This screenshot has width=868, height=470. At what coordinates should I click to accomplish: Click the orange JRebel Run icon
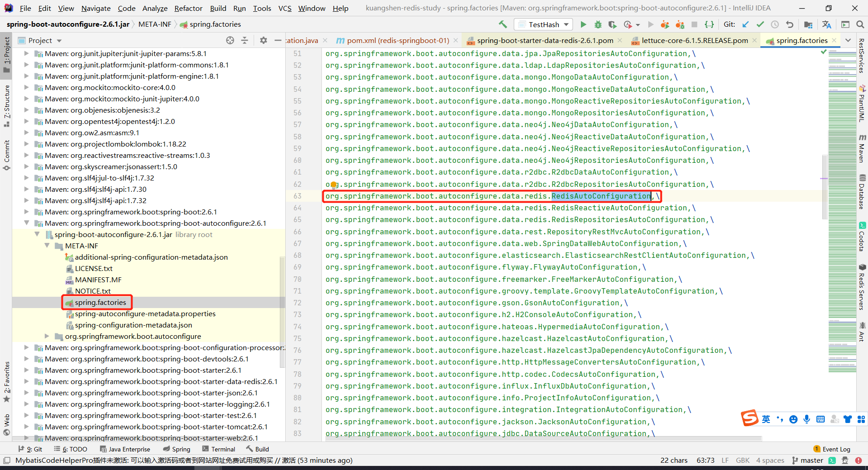(665, 24)
